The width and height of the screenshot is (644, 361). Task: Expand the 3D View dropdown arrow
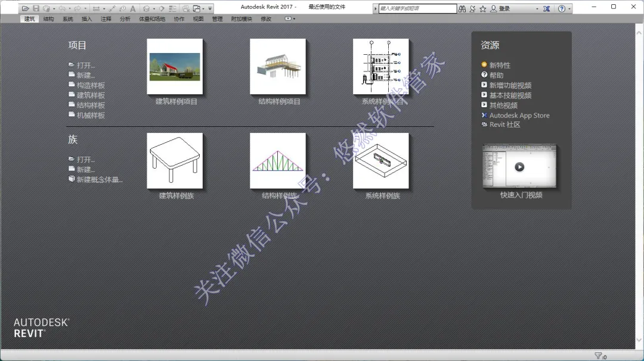154,8
